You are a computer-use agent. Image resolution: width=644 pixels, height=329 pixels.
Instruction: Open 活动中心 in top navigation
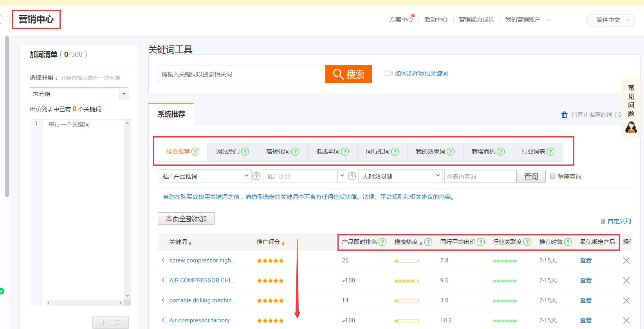point(436,20)
